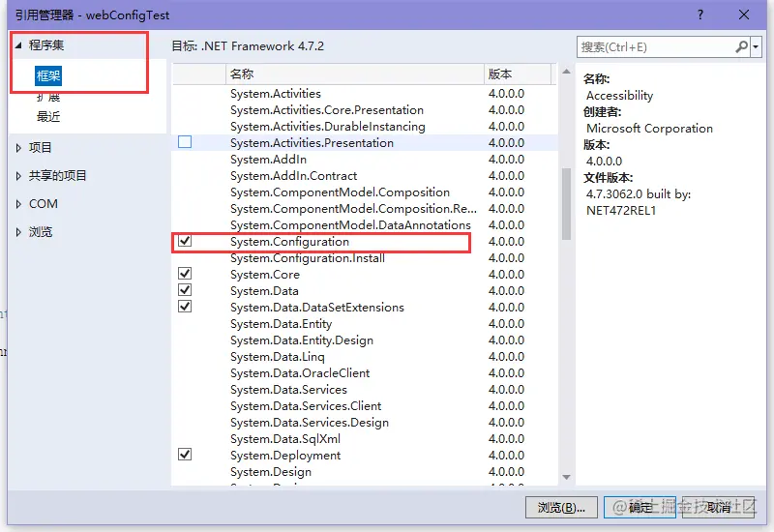The width and height of the screenshot is (774, 532).
Task: Expand the 项目 tree node
Action: 18,148
